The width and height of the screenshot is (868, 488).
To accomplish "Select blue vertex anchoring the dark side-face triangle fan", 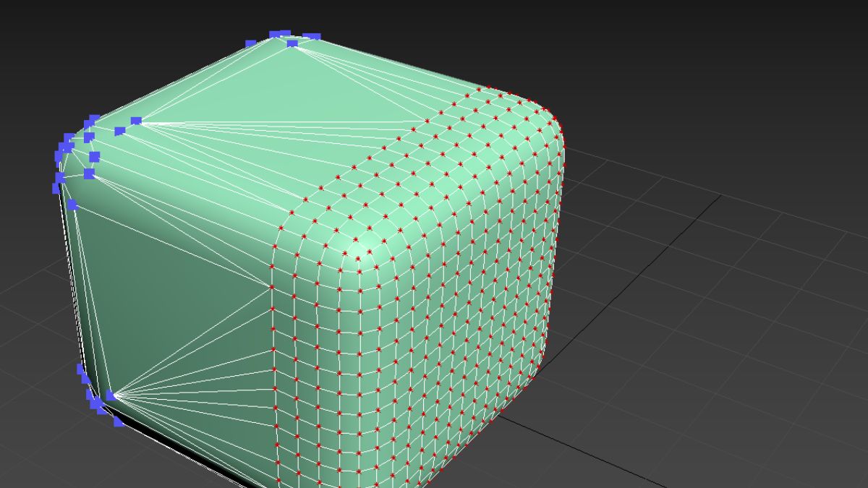I will tap(111, 395).
